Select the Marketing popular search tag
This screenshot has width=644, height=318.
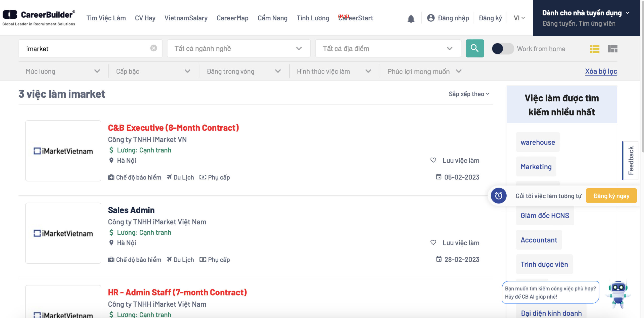(536, 167)
